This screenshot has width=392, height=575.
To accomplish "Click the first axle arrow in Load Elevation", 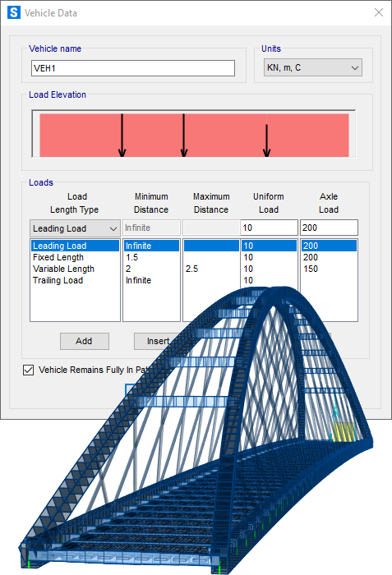I will click(122, 135).
